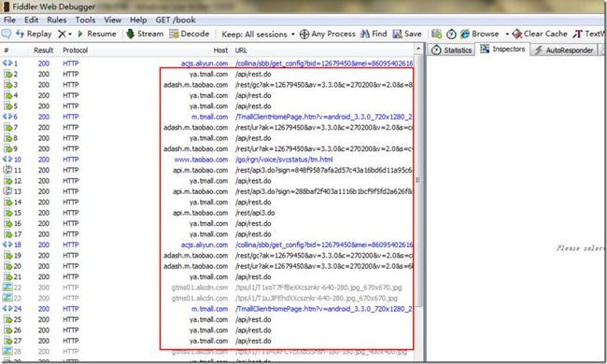Click the camera screenshot toolbar icon

(x=437, y=34)
